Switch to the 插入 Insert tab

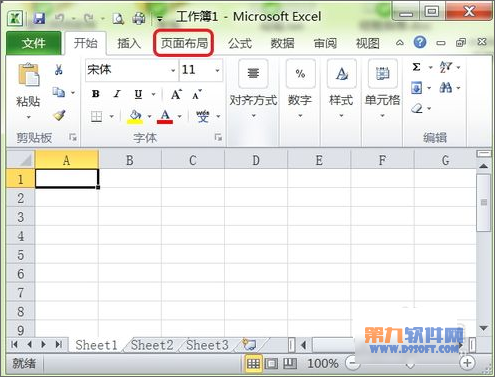(x=129, y=43)
